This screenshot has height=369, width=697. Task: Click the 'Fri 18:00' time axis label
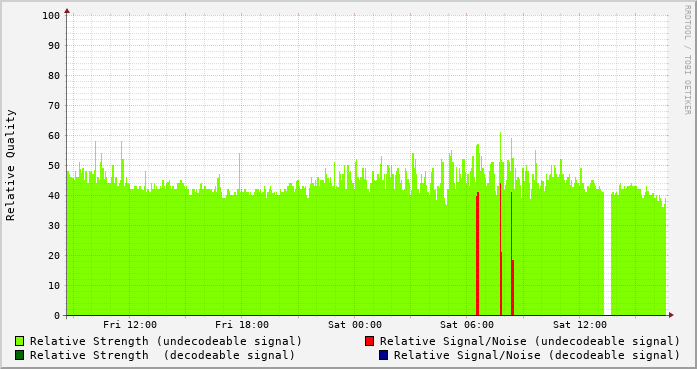click(242, 325)
